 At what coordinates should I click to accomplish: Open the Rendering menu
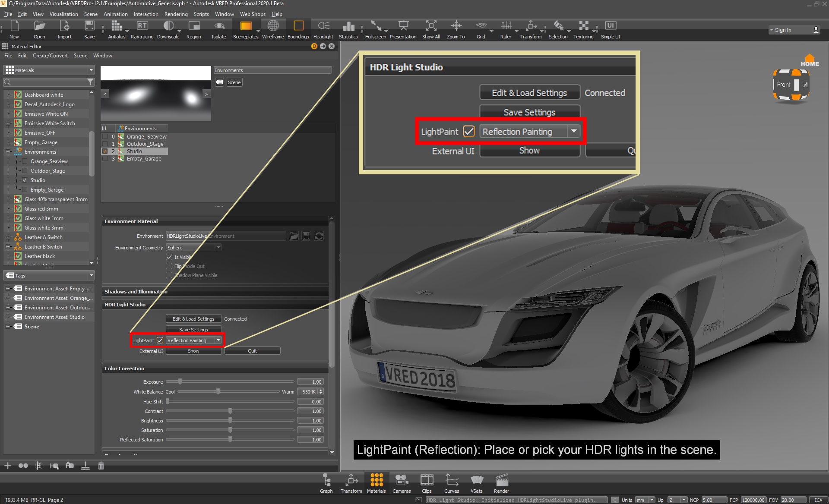pos(176,14)
